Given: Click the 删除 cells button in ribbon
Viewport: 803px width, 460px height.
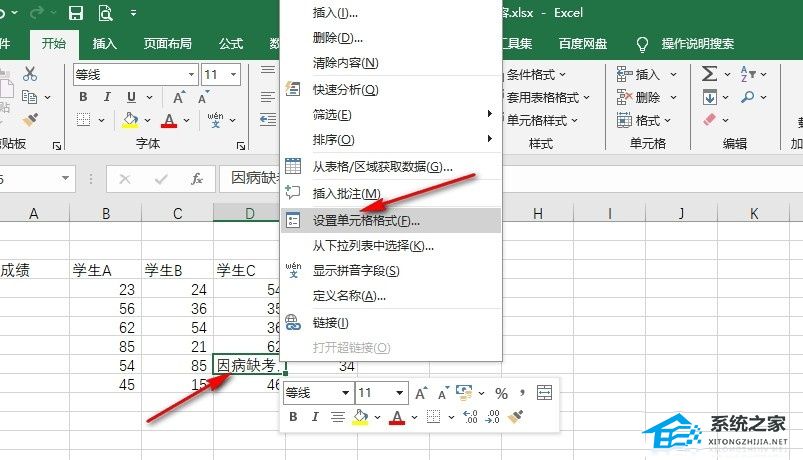Looking at the screenshot, I should (x=646, y=97).
